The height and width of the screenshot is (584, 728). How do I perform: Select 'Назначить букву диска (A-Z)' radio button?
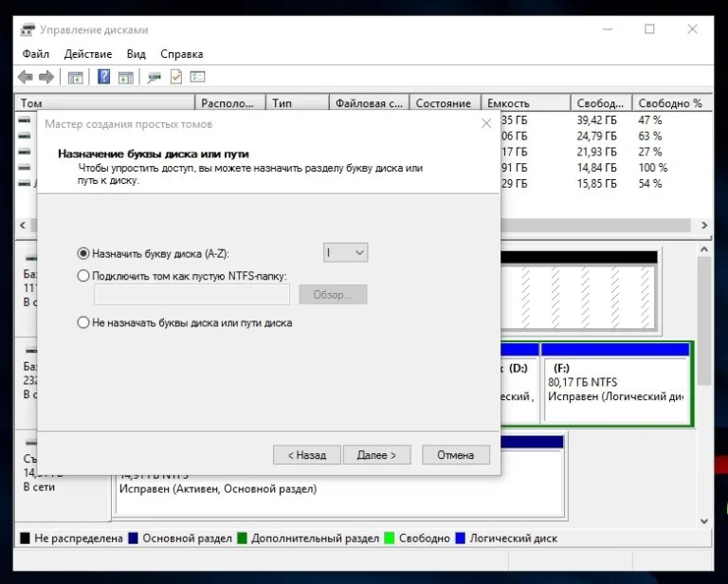(x=83, y=253)
